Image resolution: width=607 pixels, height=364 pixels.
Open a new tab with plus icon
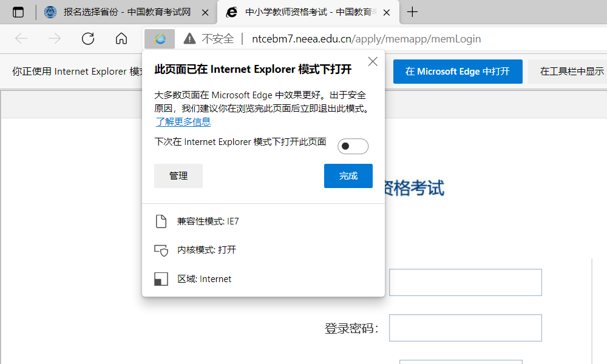(413, 12)
